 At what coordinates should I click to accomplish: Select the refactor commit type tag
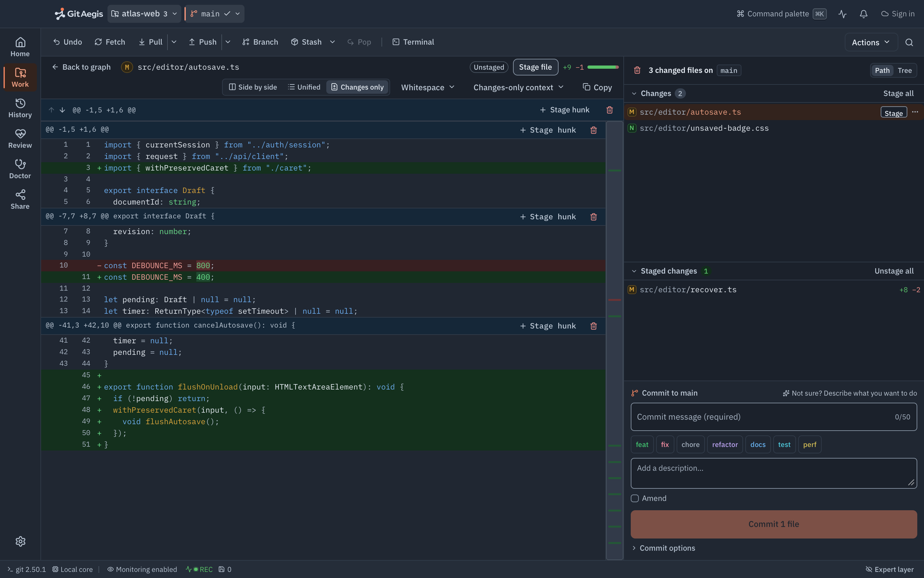pos(725,445)
